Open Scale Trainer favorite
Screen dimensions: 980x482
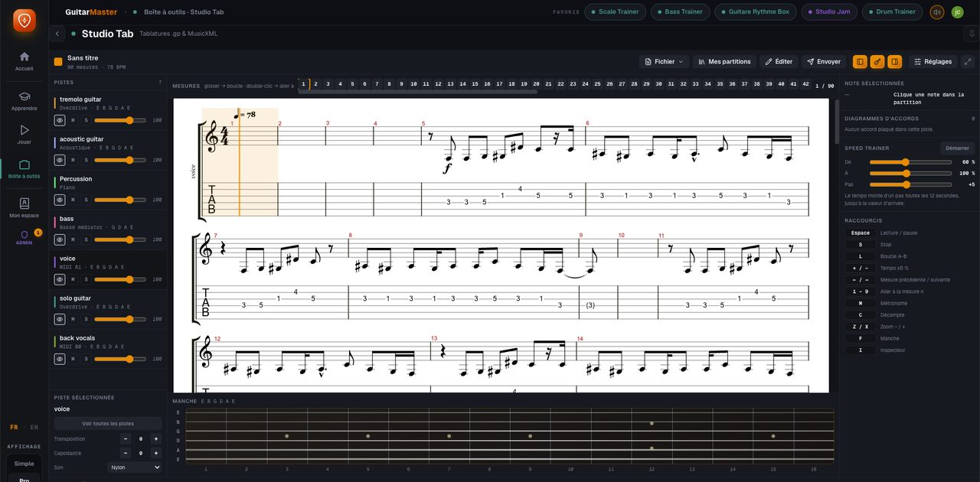coord(615,11)
